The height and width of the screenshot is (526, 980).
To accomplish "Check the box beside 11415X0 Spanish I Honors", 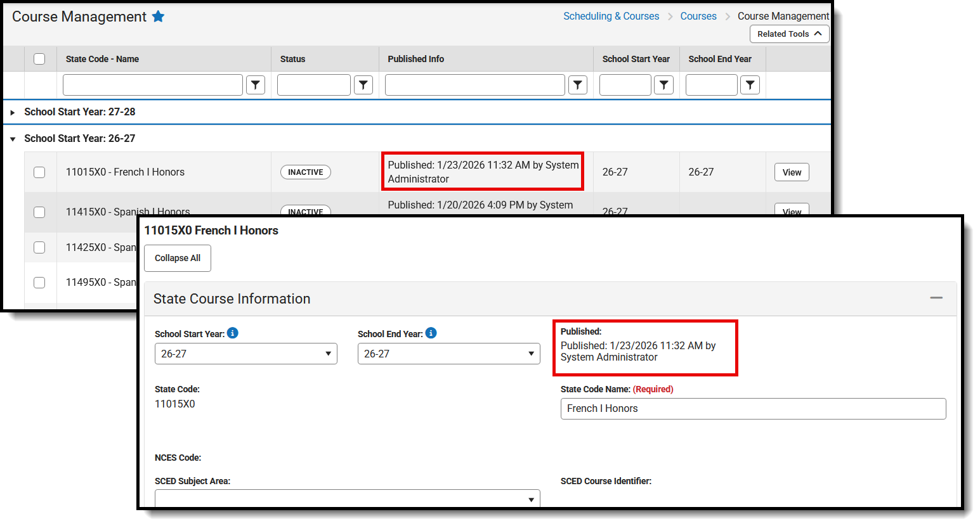I will pyautogui.click(x=39, y=212).
